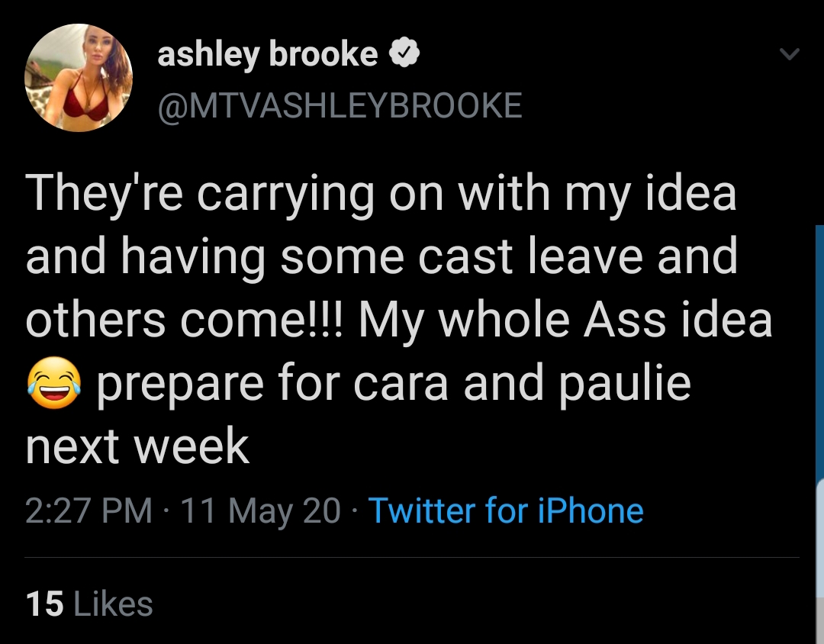
Task: Click the right-edge scrollbar strip
Action: tap(819, 434)
